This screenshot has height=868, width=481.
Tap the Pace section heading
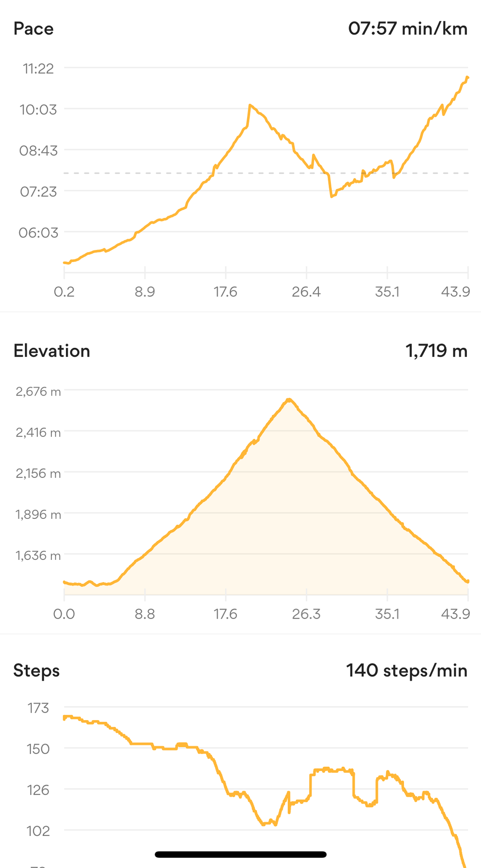pyautogui.click(x=33, y=29)
